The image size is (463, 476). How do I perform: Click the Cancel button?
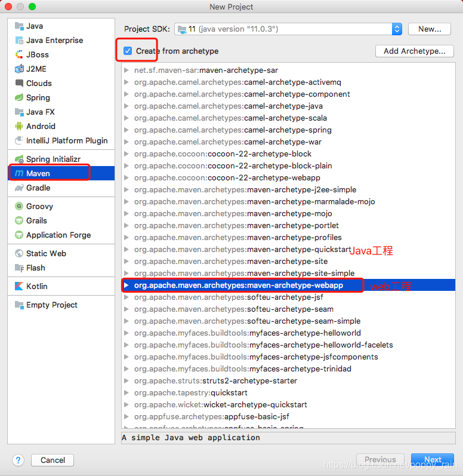pyautogui.click(x=53, y=460)
